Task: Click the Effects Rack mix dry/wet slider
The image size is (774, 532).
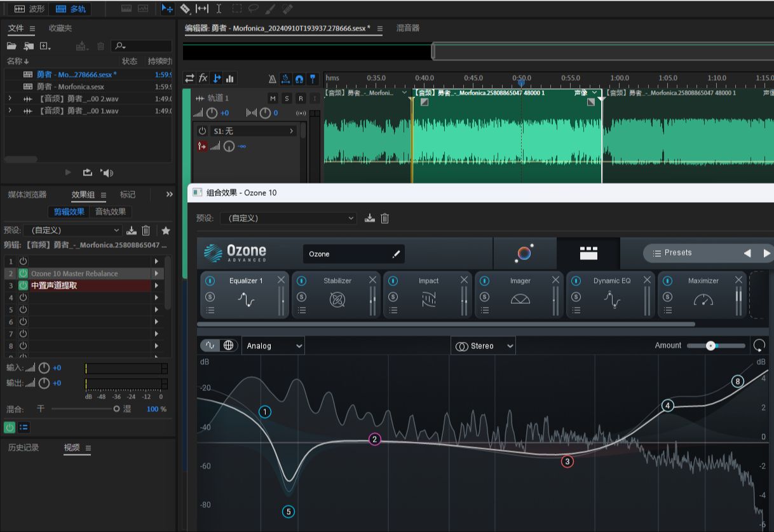Action: pos(86,409)
